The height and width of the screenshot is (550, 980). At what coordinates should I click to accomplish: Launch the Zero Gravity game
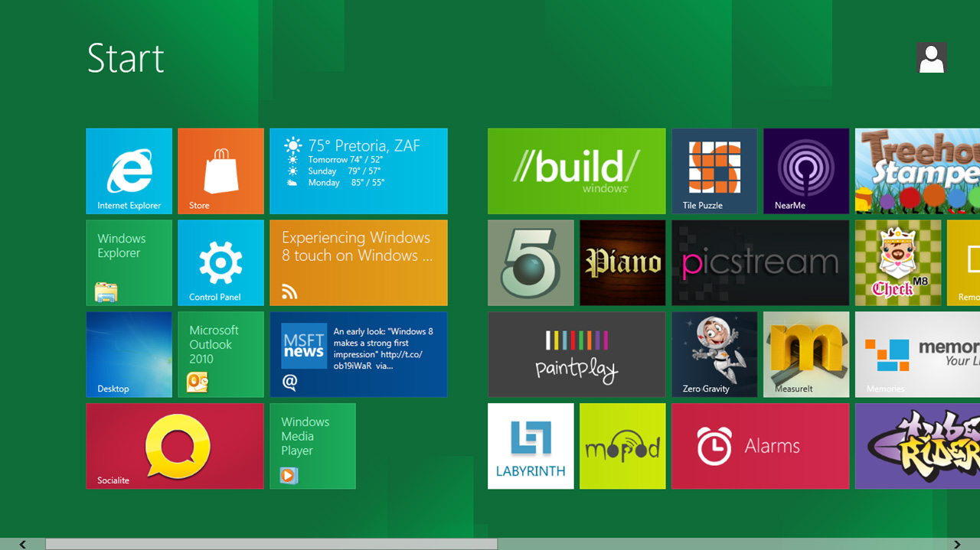click(x=714, y=354)
